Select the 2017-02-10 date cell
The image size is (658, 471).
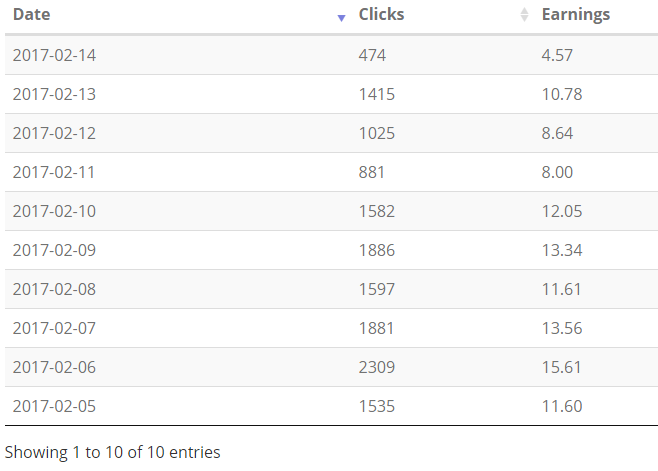[x=54, y=211]
